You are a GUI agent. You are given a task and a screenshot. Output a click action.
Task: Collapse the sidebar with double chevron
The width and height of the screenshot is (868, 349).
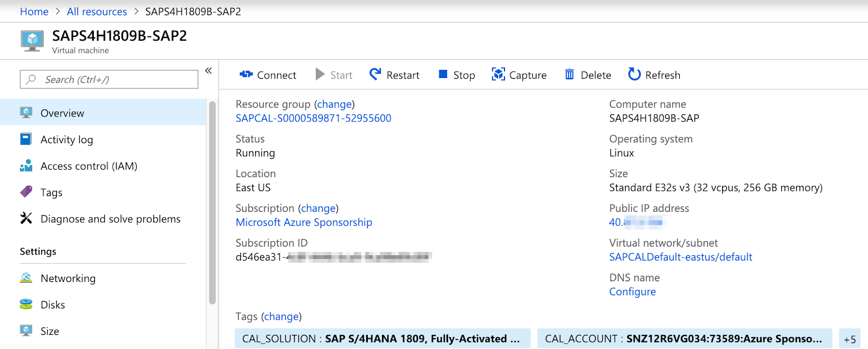pos(208,70)
